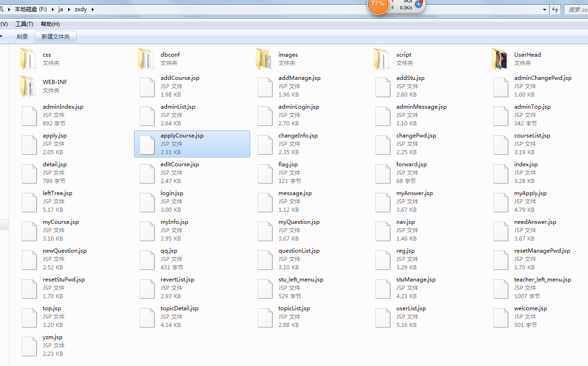Click the applyCourse.jsp file icon

coord(147,144)
